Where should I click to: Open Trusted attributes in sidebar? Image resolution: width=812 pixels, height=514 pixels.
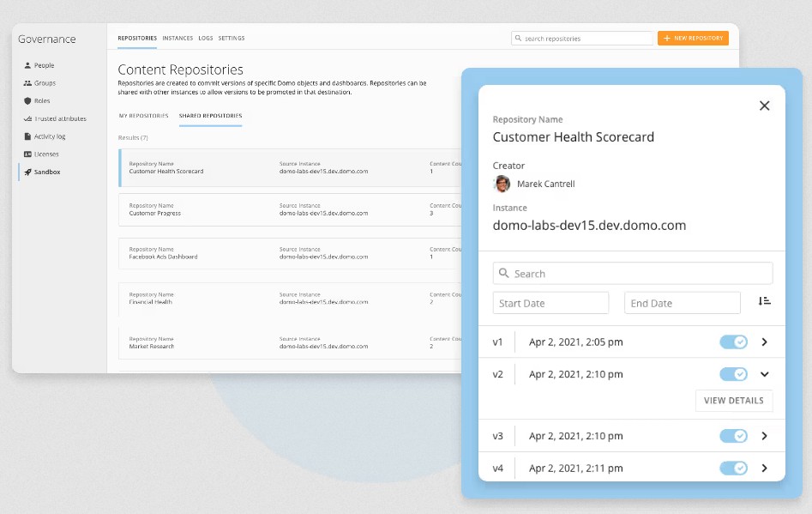55,118
